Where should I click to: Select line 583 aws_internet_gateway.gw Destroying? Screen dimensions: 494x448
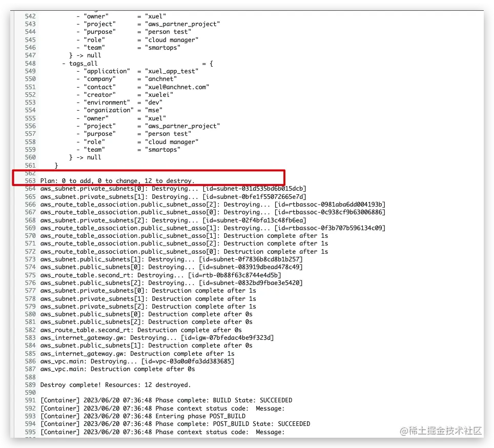pos(157,338)
